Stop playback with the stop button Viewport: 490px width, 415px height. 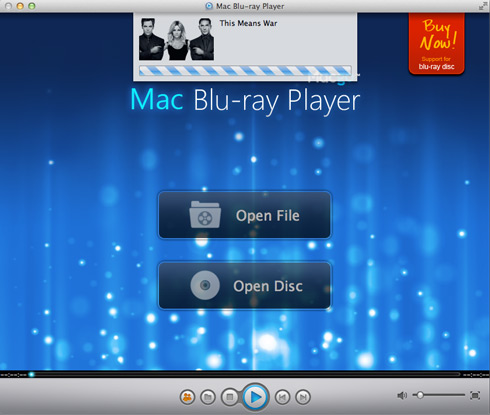pos(229,397)
